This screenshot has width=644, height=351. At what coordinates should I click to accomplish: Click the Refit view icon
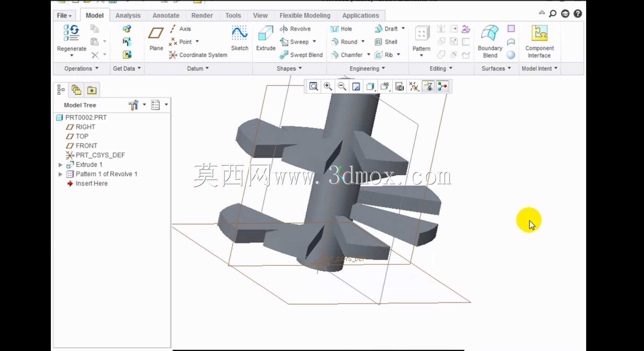click(x=313, y=86)
